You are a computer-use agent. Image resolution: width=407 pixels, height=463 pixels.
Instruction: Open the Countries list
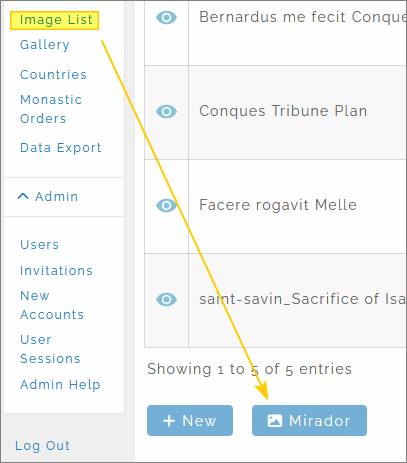tap(53, 75)
